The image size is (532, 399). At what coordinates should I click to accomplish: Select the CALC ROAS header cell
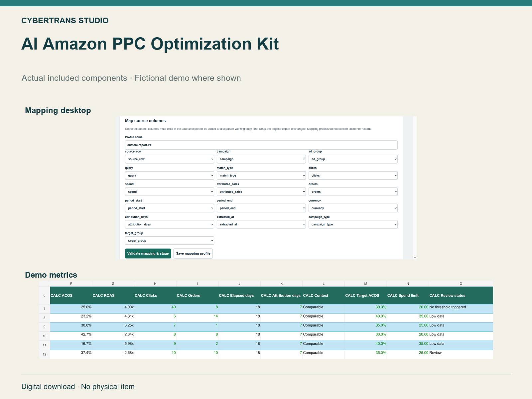113,295
